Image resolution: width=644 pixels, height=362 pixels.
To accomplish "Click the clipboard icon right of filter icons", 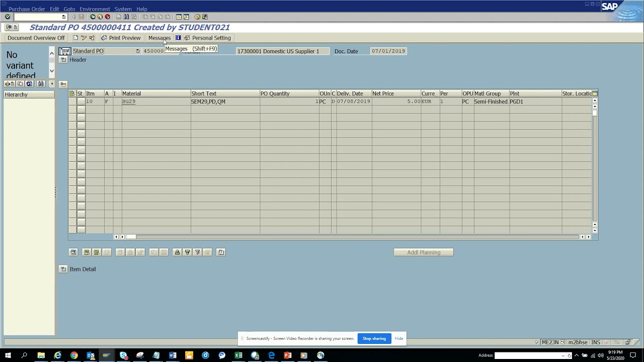I will (221, 252).
